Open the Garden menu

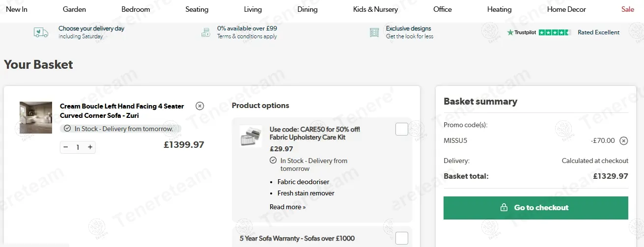(74, 9)
